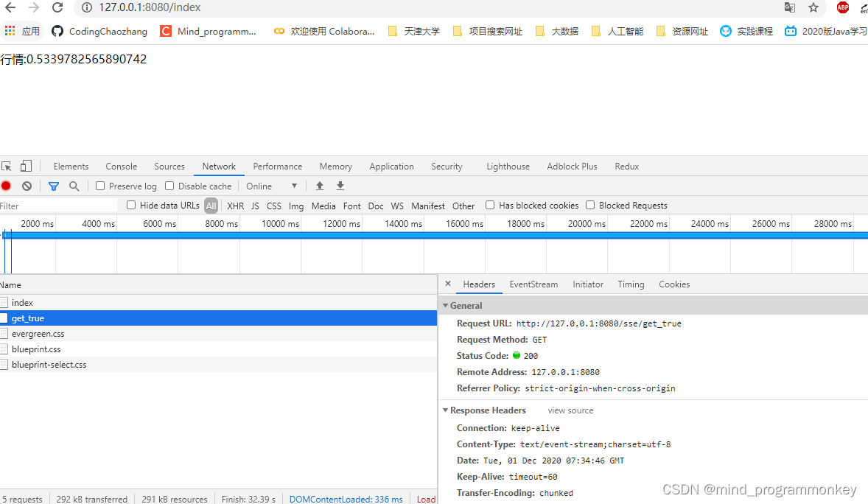Open the Online throttling dropdown

pyautogui.click(x=272, y=186)
